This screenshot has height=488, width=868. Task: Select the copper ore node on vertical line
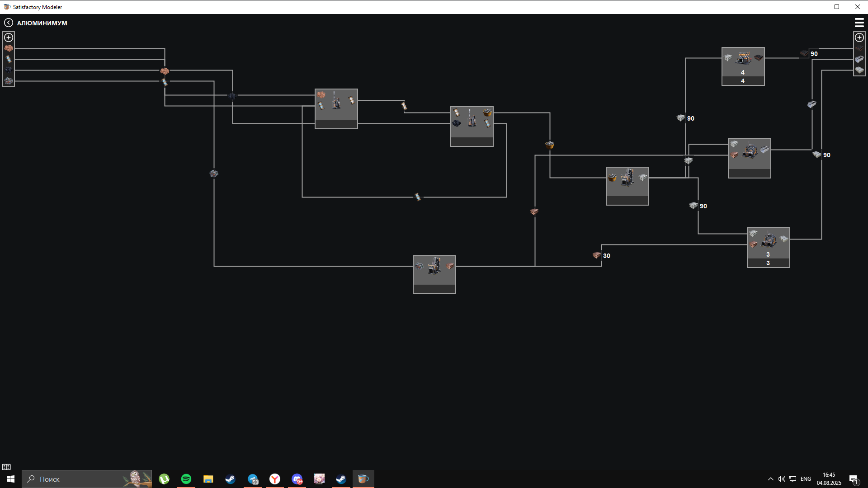(214, 174)
